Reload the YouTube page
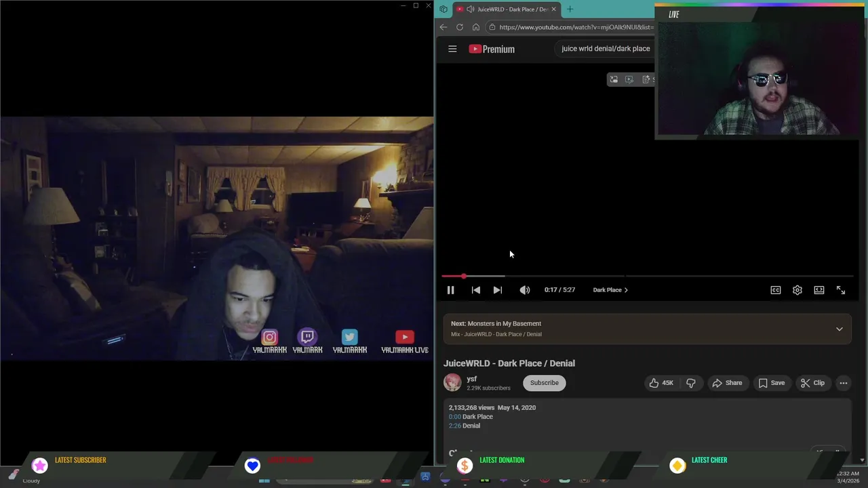This screenshot has height=488, width=868. (460, 27)
